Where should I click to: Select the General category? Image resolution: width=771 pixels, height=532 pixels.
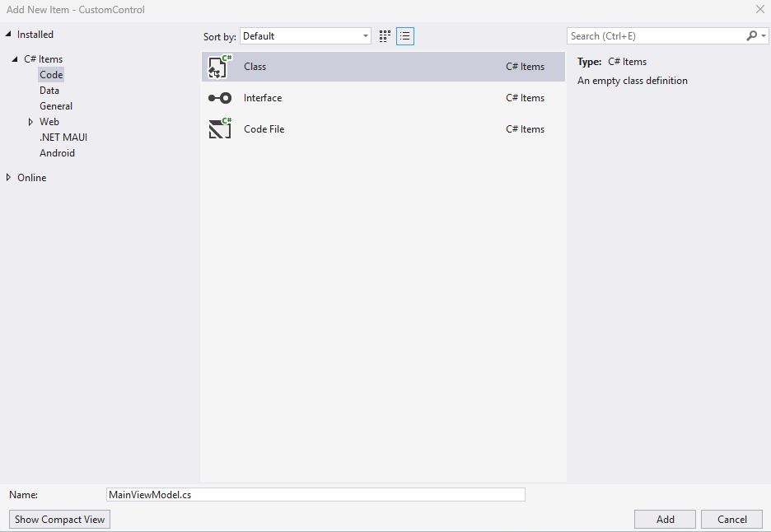55,105
